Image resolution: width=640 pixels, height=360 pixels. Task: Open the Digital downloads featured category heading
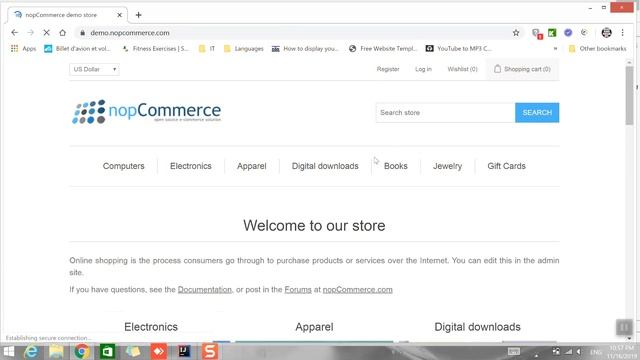point(478,327)
